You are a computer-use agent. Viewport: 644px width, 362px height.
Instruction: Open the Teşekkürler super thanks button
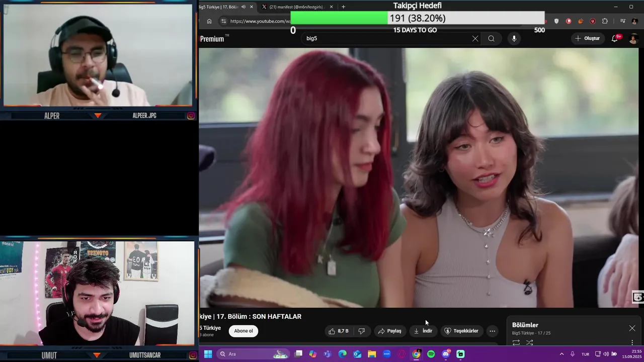(461, 331)
